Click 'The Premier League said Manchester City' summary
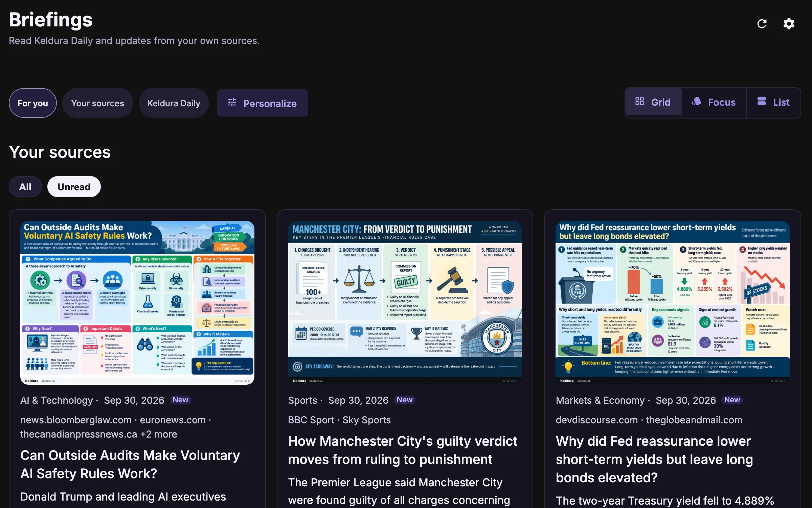Image resolution: width=812 pixels, height=508 pixels. [x=395, y=483]
